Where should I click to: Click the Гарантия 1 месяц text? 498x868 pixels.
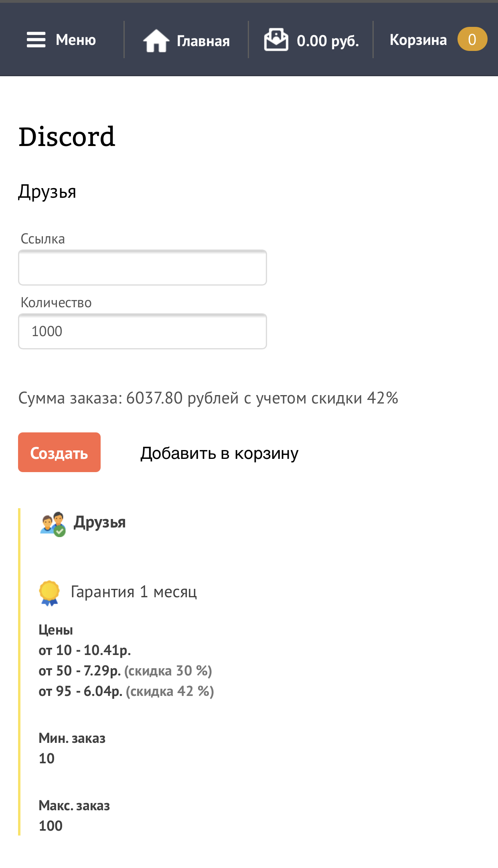[134, 592]
